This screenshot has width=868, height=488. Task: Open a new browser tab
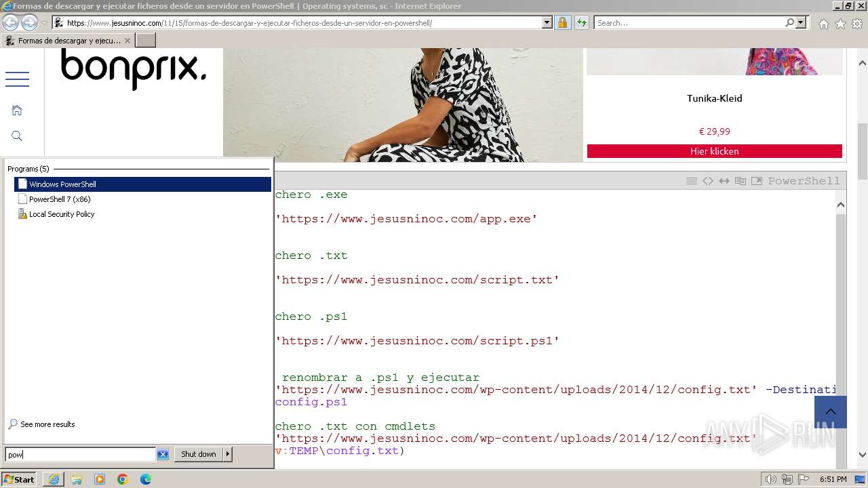[x=146, y=41]
